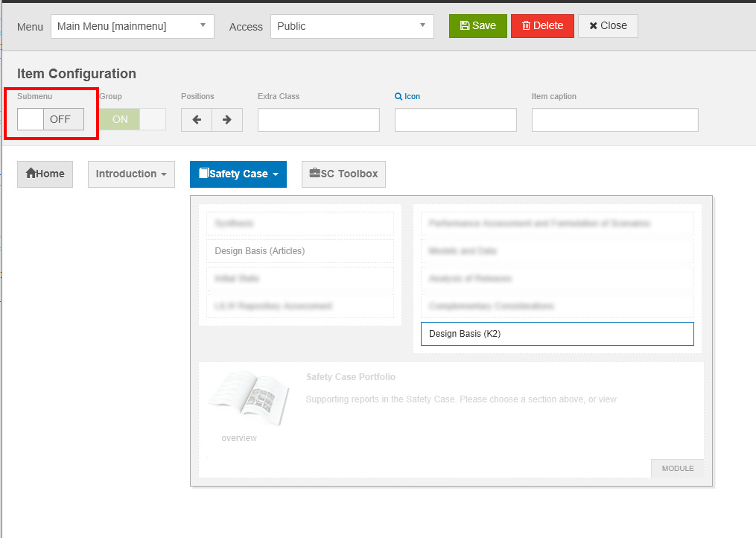Select the Safety Case menu item

[x=238, y=174]
